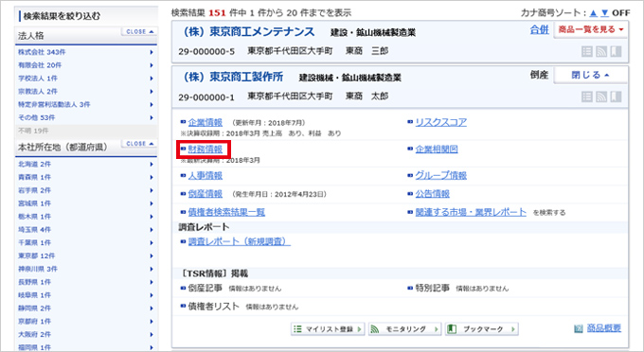Open (株)東京商工製作所 company name
This screenshot has height=352, width=644.
tap(233, 77)
